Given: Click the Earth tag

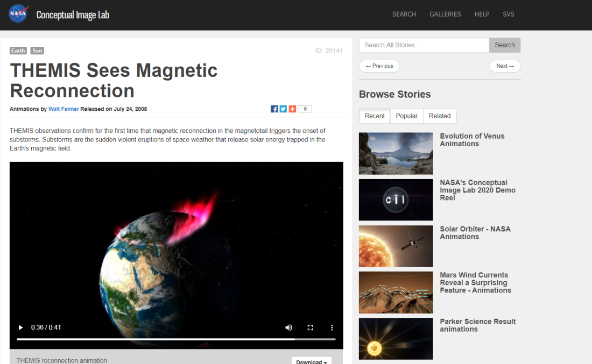Looking at the screenshot, I should (x=18, y=51).
